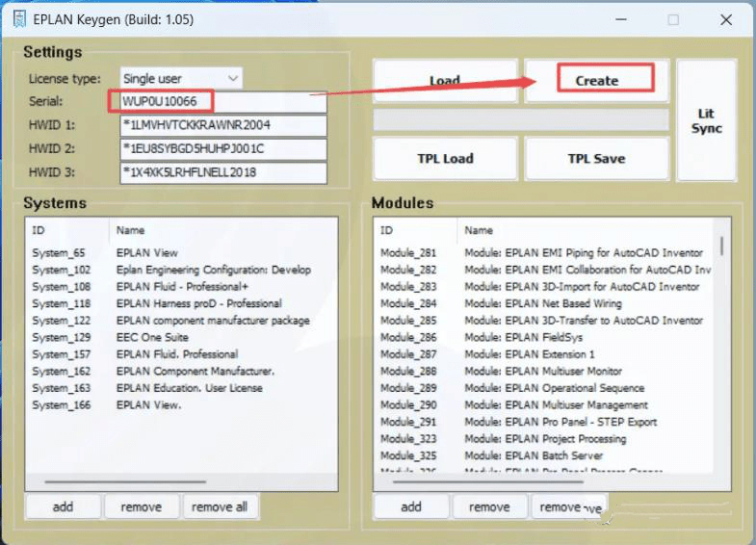Select System_108 EPLAN Fluid Professional+ row

[x=181, y=287]
